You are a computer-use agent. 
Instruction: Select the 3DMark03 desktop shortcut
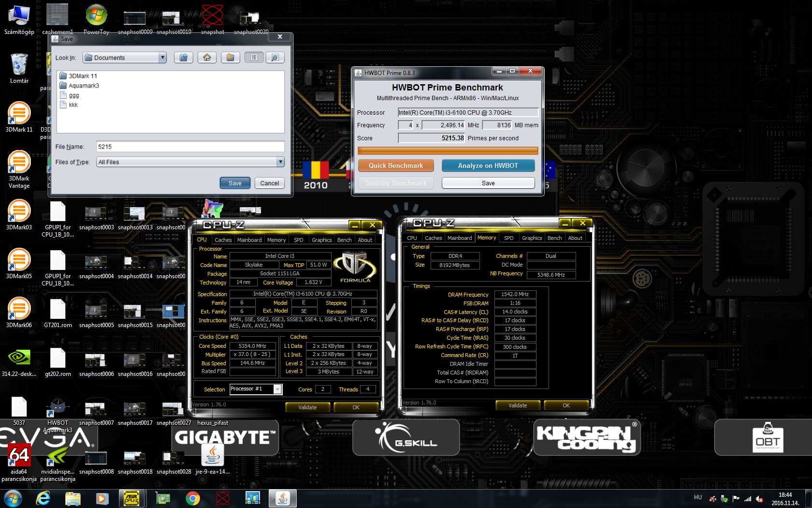[x=19, y=215]
